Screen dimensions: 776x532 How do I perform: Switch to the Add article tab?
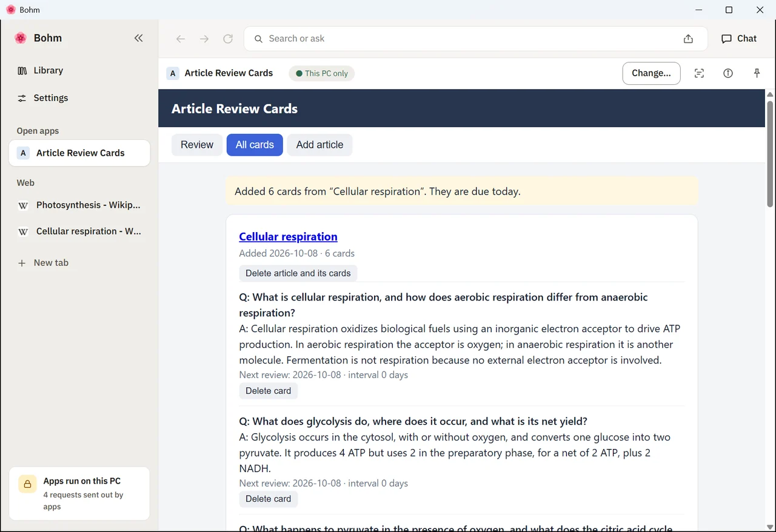(319, 145)
